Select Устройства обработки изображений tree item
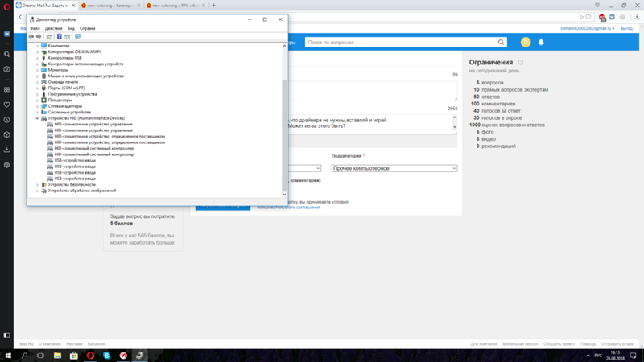This screenshot has width=644, height=362. pos(82,191)
